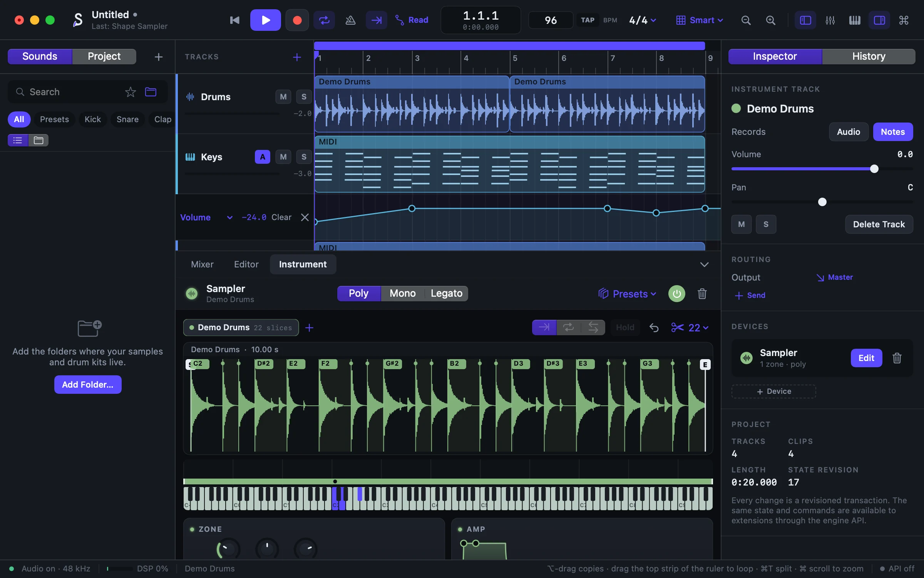The height and width of the screenshot is (578, 924).
Task: Toggle the right inspector panel icon
Action: click(x=879, y=20)
